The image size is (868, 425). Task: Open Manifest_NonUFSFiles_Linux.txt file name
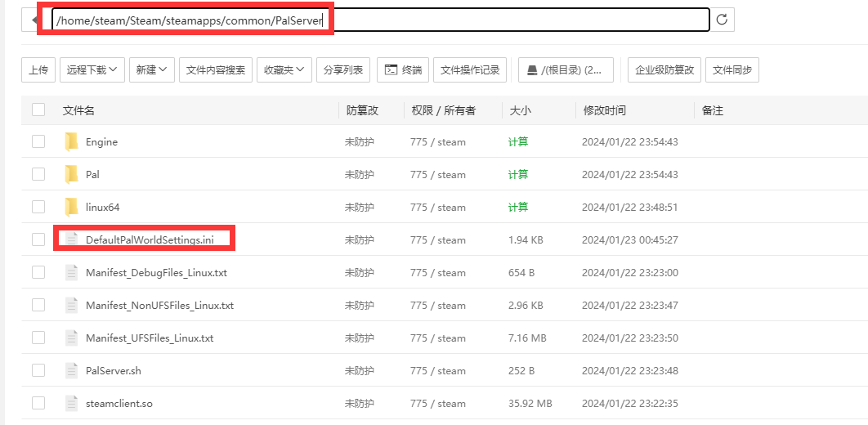click(160, 306)
